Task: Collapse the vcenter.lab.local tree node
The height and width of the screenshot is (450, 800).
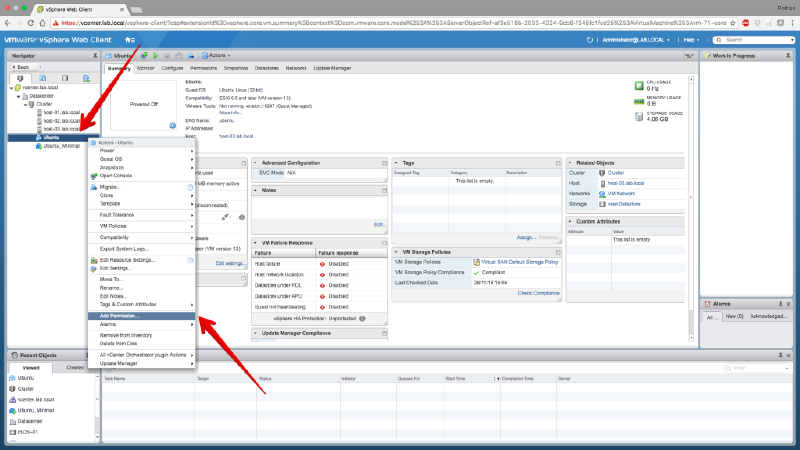Action: click(9, 88)
